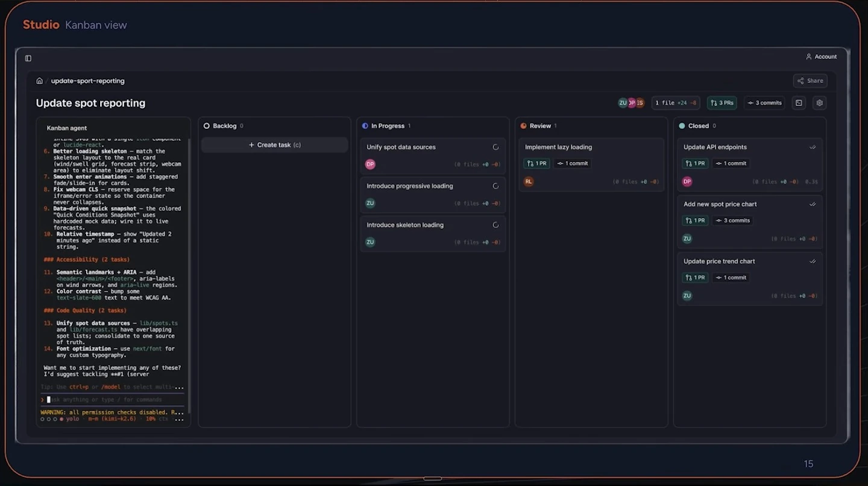This screenshot has width=868, height=486.
Task: Click RL avatar on Implement lazy loading
Action: [x=529, y=181]
